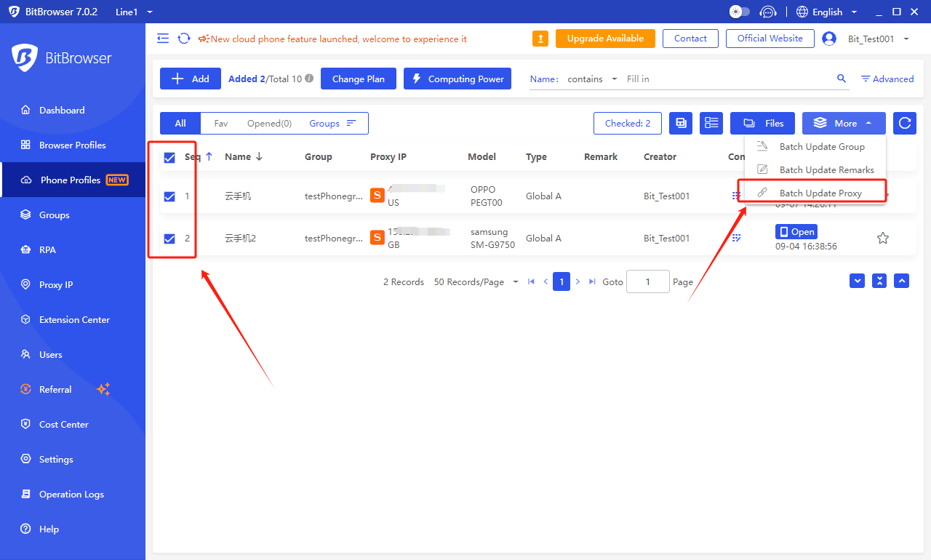Toggle the light/dark theme switch
This screenshot has width=931, height=560.
[739, 12]
